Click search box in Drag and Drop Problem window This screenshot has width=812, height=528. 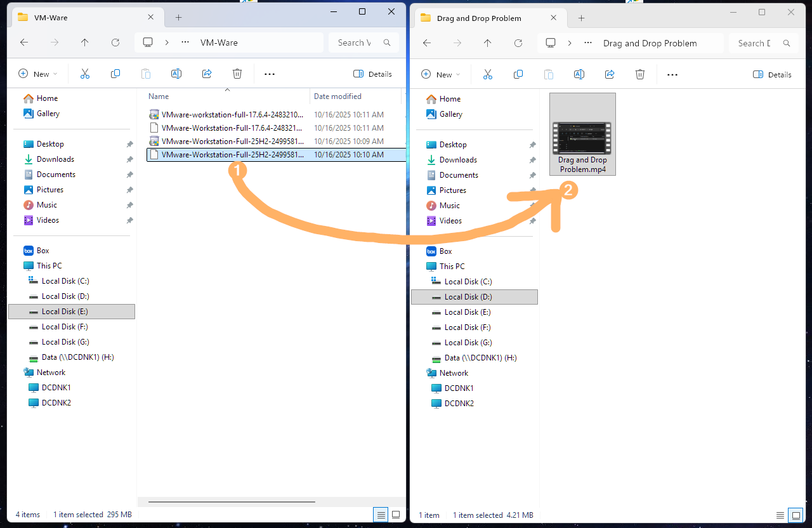[x=764, y=43]
